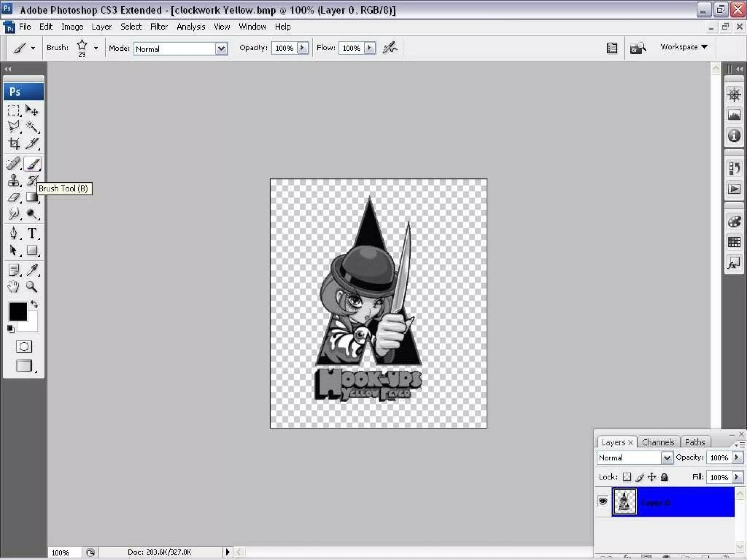Select the Hand tool
This screenshot has width=747, height=560.
click(13, 287)
